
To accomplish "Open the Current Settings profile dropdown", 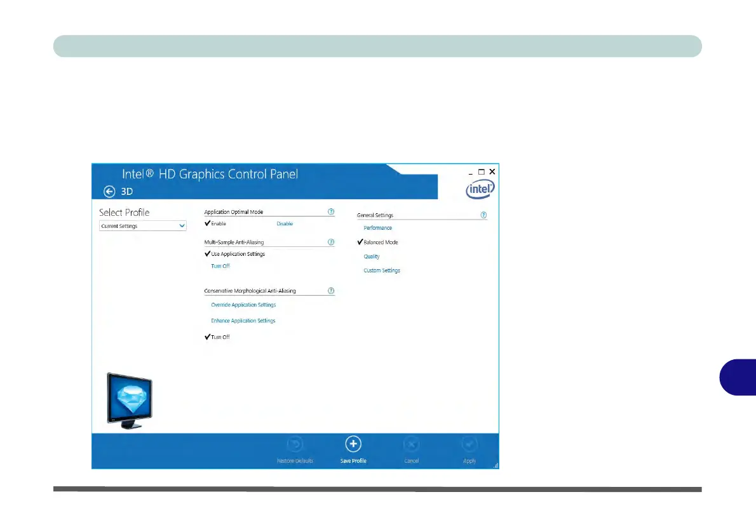I will tap(143, 225).
